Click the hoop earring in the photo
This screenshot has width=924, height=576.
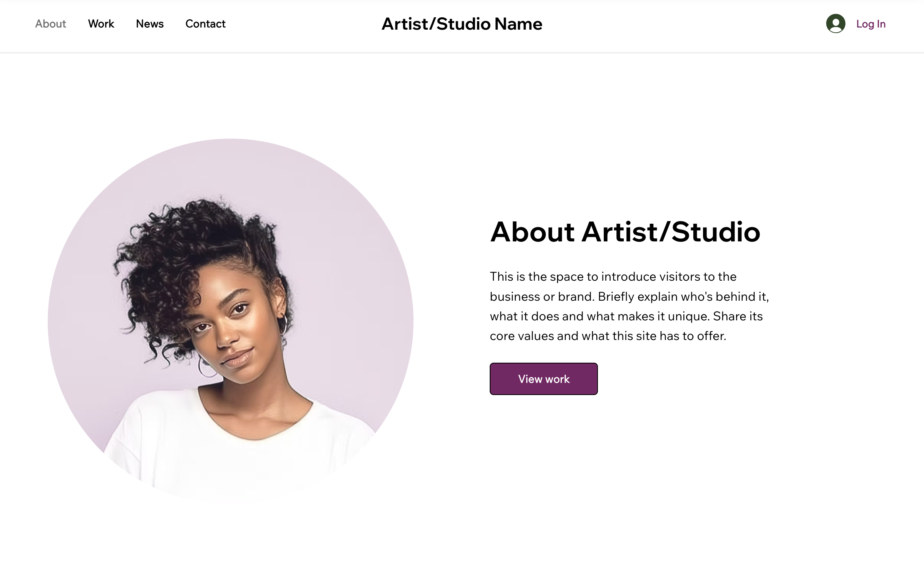pos(207,368)
